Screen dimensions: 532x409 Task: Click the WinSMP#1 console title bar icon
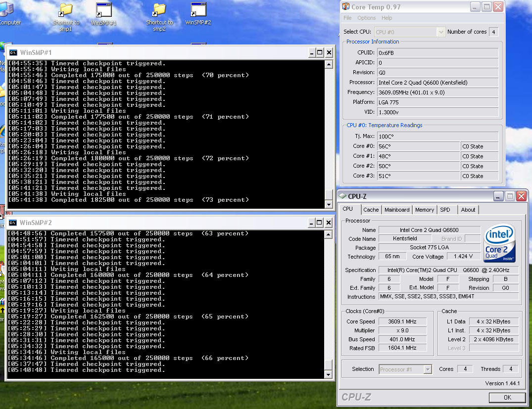tap(13, 52)
